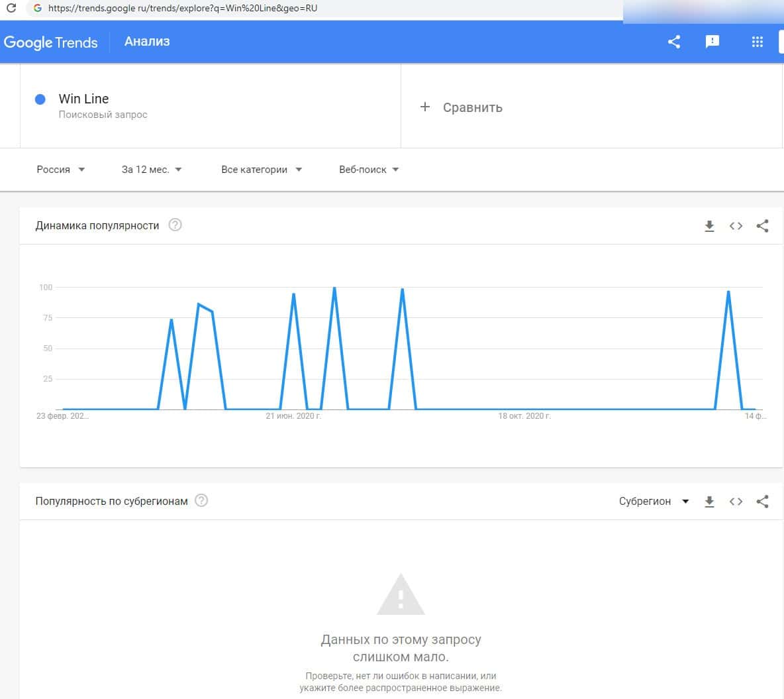Open the Субрегион dropdown
This screenshot has height=699, width=784.
click(x=654, y=502)
